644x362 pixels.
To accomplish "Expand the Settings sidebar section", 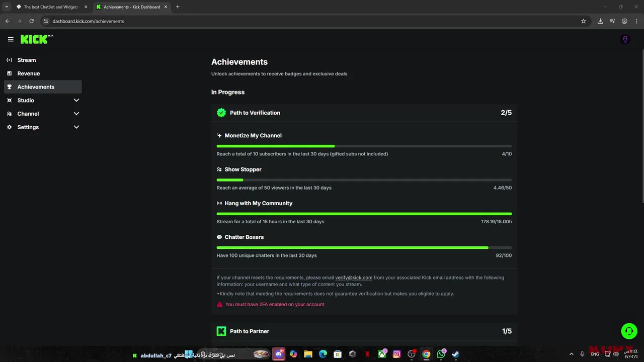I will [x=76, y=127].
